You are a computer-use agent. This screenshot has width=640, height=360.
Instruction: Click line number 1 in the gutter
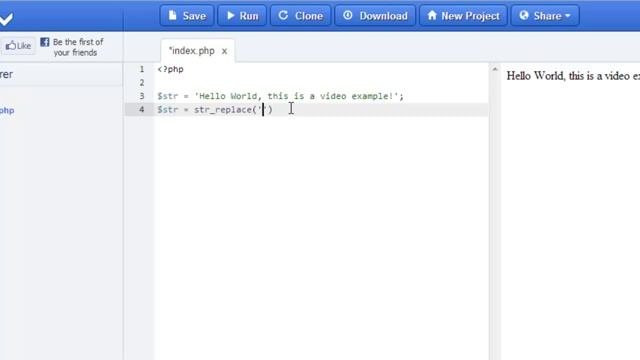[x=142, y=69]
